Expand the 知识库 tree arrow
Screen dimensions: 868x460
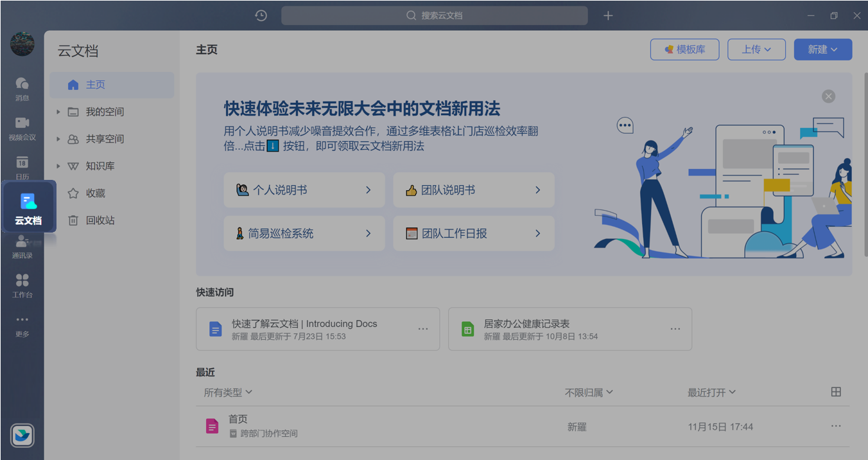[x=58, y=166]
